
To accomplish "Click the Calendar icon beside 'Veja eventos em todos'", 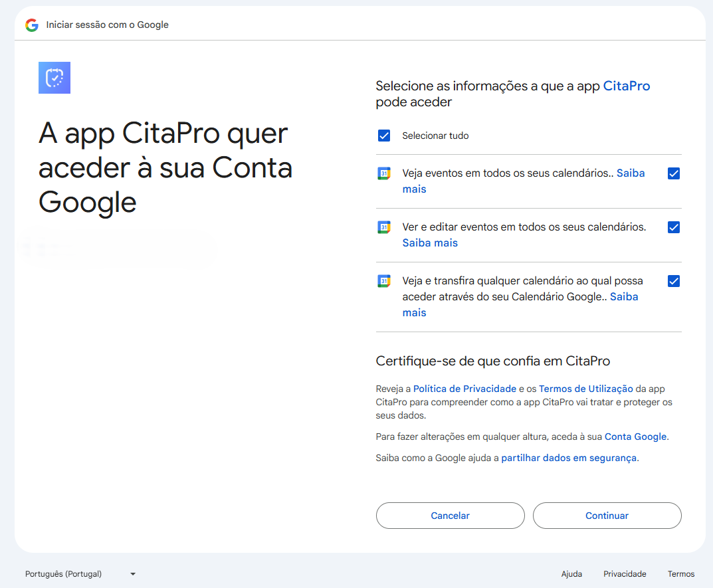I will tap(384, 173).
